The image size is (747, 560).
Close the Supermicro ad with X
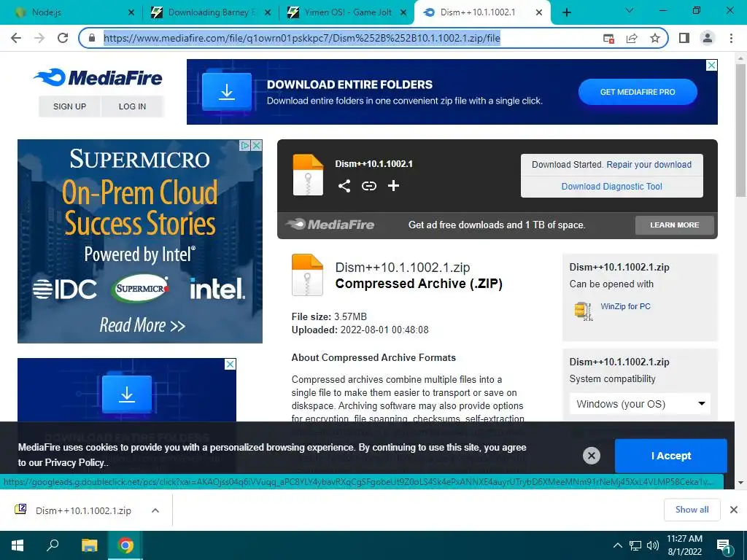pos(256,145)
